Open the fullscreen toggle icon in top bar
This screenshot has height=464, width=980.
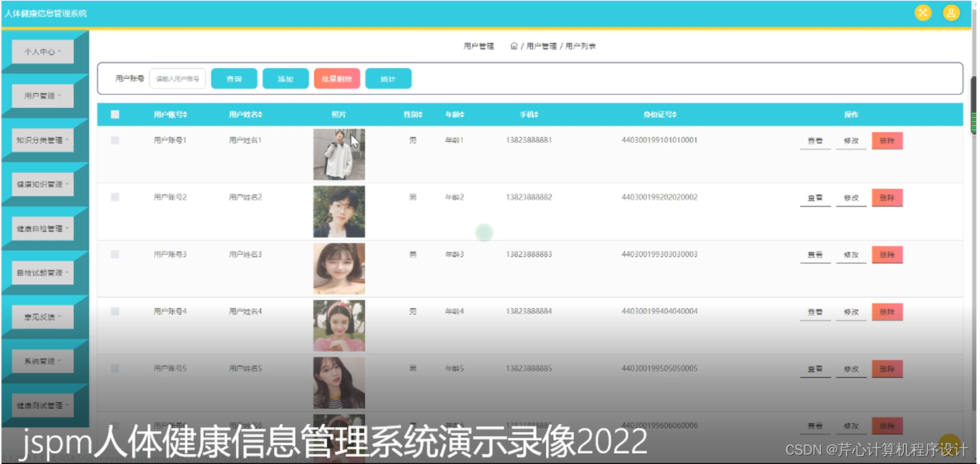922,12
